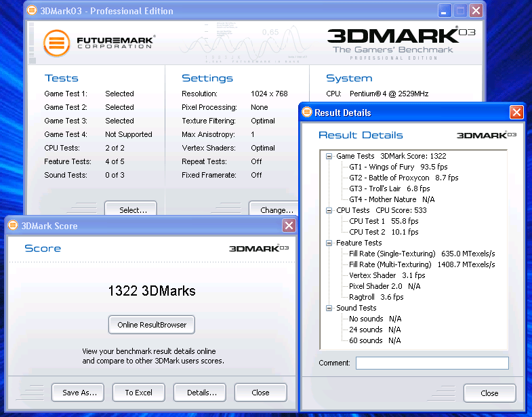The width and height of the screenshot is (532, 417).
Task: Select Fill Rate (Multi-Texturing) row
Action: pyautogui.click(x=422, y=265)
